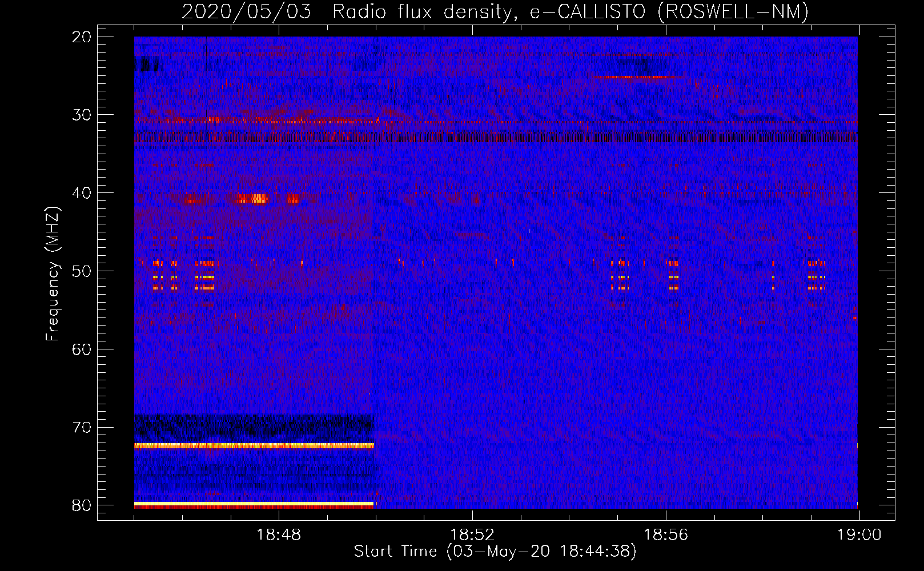
Task: Click the 70 frequency tick label
Action: coord(82,427)
